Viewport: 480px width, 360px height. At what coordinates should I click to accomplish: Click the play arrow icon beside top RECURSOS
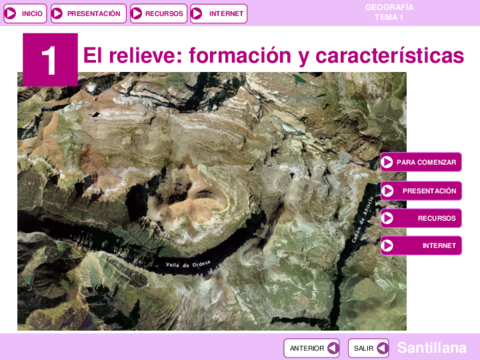[x=137, y=14]
